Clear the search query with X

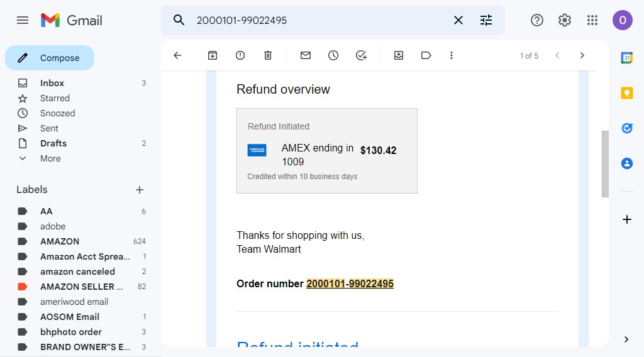458,20
